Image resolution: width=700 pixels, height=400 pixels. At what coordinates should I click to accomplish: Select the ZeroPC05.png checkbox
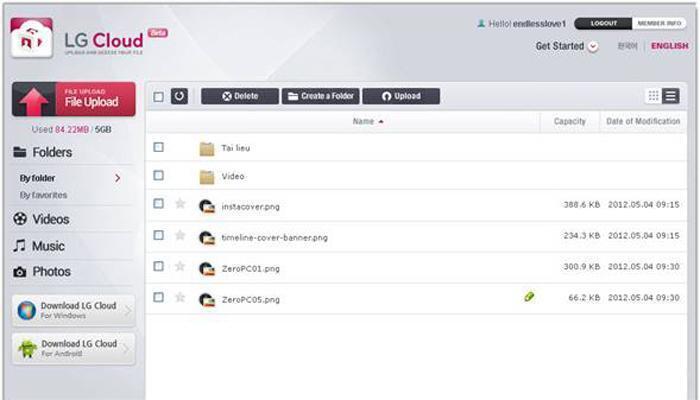point(158,297)
